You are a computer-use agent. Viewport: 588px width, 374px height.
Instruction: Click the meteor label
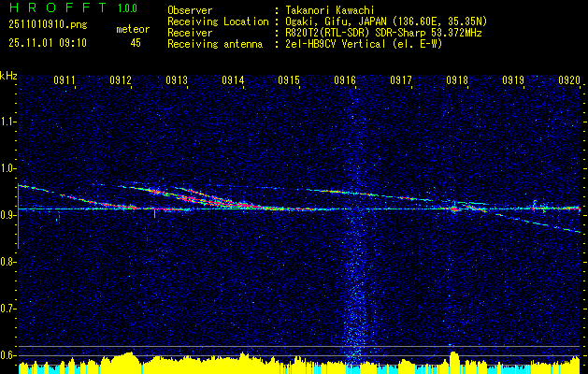(133, 29)
